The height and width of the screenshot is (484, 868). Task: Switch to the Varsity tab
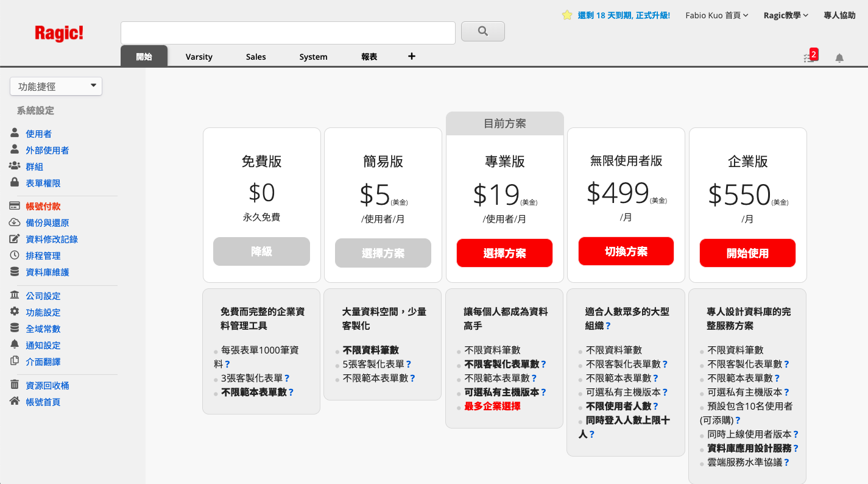(x=199, y=57)
